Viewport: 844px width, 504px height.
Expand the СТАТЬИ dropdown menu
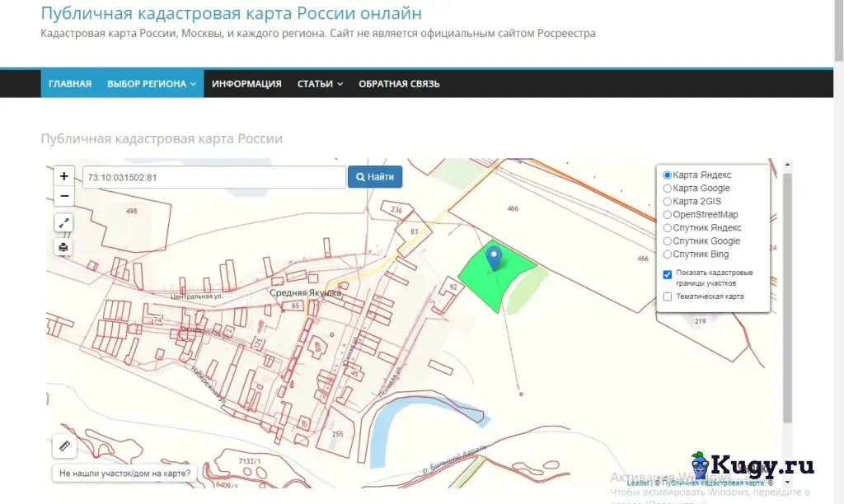(320, 84)
